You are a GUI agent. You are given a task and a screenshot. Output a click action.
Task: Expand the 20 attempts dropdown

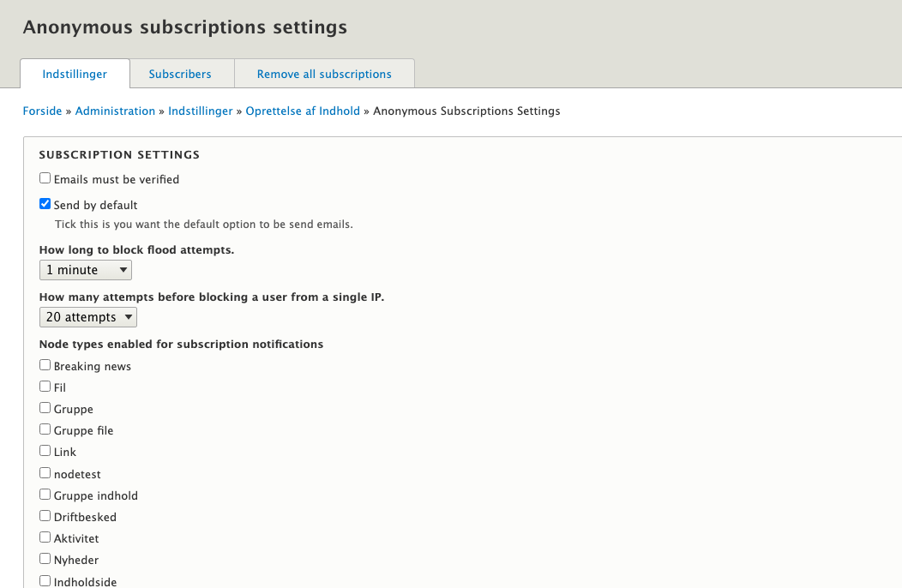(x=87, y=317)
